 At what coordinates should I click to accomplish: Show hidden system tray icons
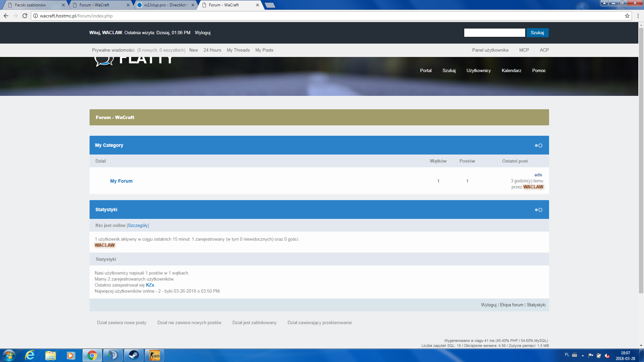tap(583, 355)
